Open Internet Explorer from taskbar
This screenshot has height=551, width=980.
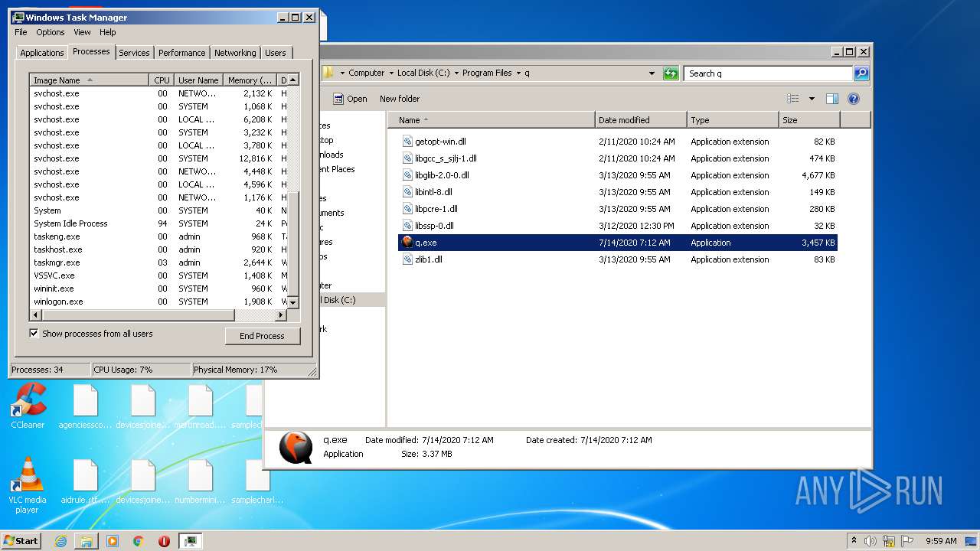[61, 541]
